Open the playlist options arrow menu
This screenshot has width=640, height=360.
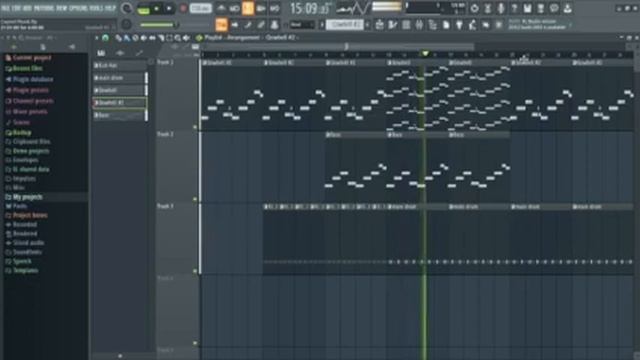(96, 38)
